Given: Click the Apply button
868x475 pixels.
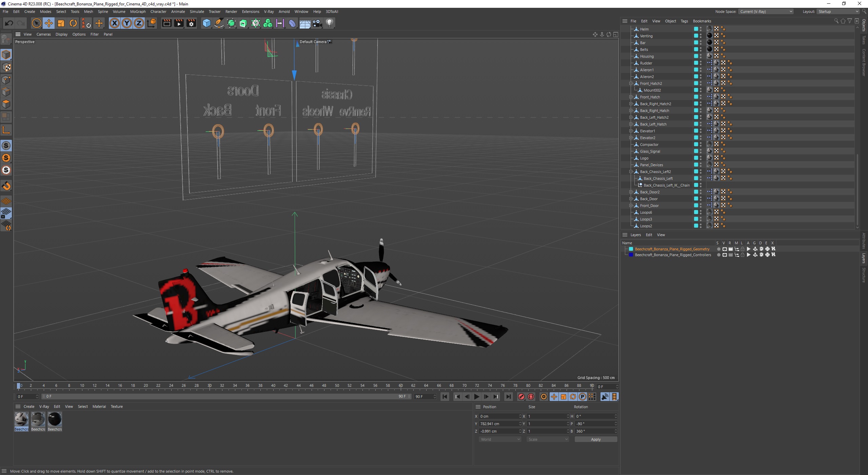Looking at the screenshot, I should [596, 439].
